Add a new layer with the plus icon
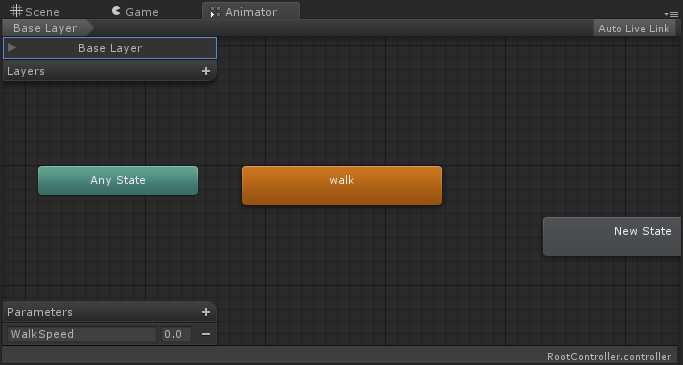The height and width of the screenshot is (365, 683). point(206,71)
